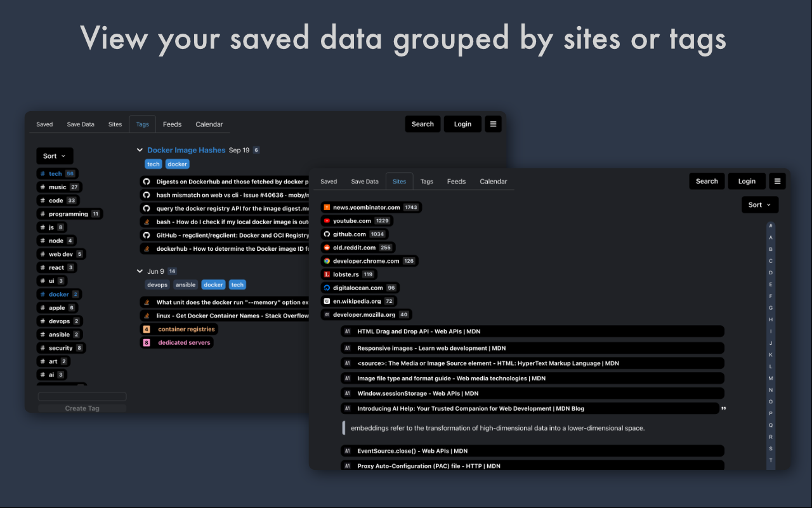Click the Wikipedia favicon beside en.wikipedia.org
The image size is (812, 508).
327,301
